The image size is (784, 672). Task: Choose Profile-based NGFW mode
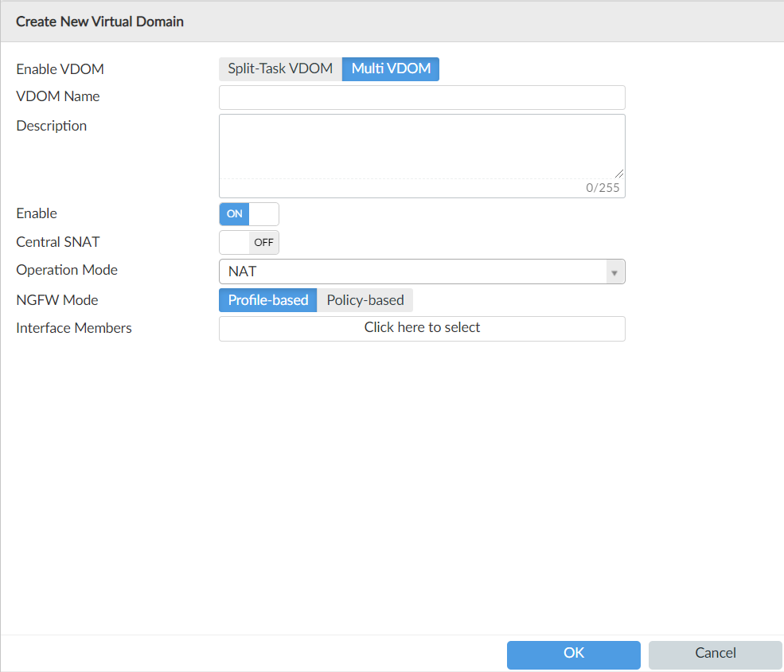[x=268, y=300]
